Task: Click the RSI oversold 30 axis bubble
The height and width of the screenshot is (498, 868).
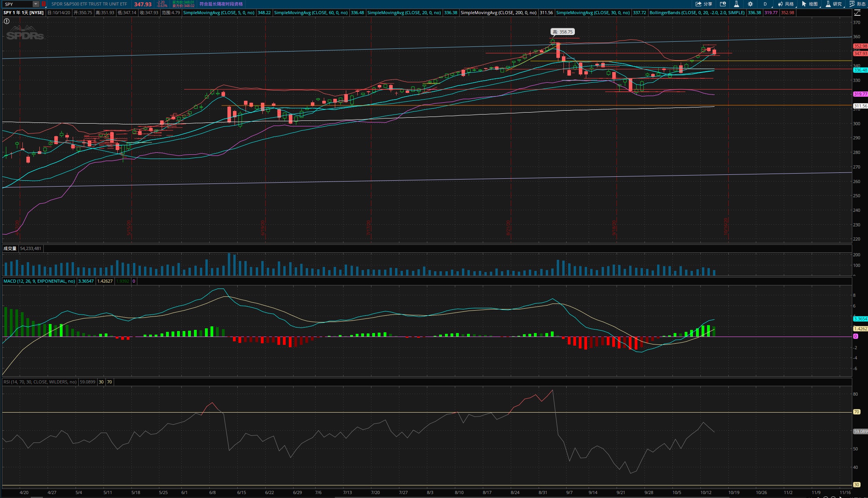Action: pyautogui.click(x=857, y=485)
